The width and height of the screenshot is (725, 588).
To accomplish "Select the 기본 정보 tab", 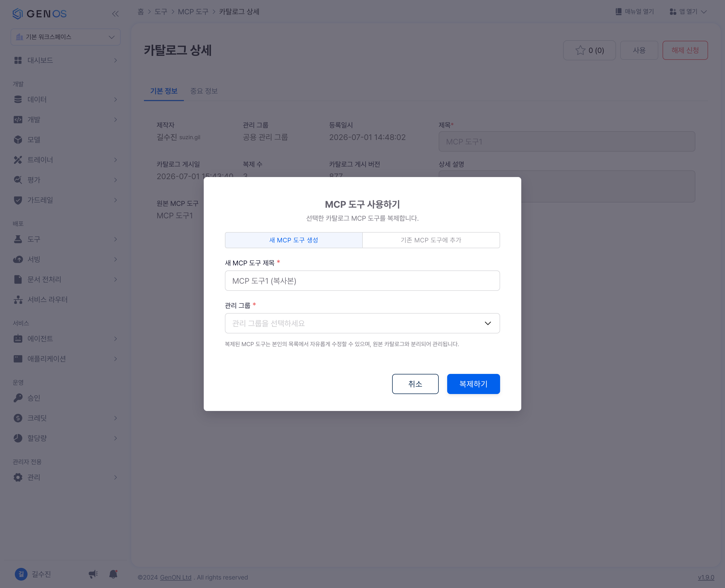I will pyautogui.click(x=164, y=91).
